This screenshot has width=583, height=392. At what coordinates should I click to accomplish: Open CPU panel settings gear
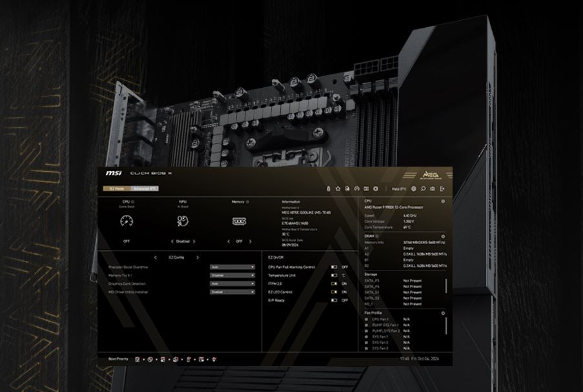[x=443, y=201]
